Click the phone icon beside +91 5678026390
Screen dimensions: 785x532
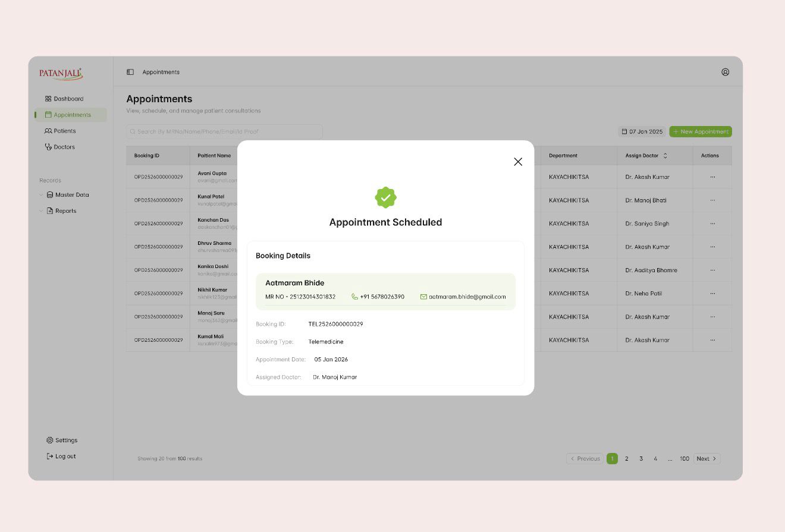pyautogui.click(x=355, y=297)
